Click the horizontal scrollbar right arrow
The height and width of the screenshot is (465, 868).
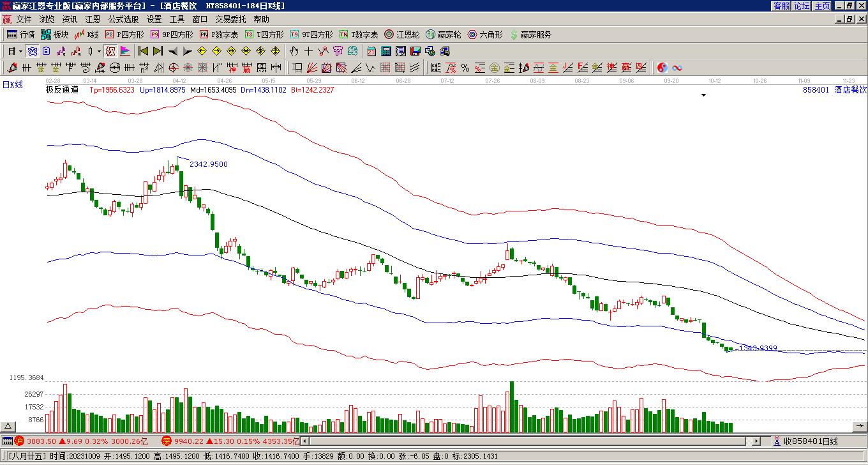(x=757, y=441)
